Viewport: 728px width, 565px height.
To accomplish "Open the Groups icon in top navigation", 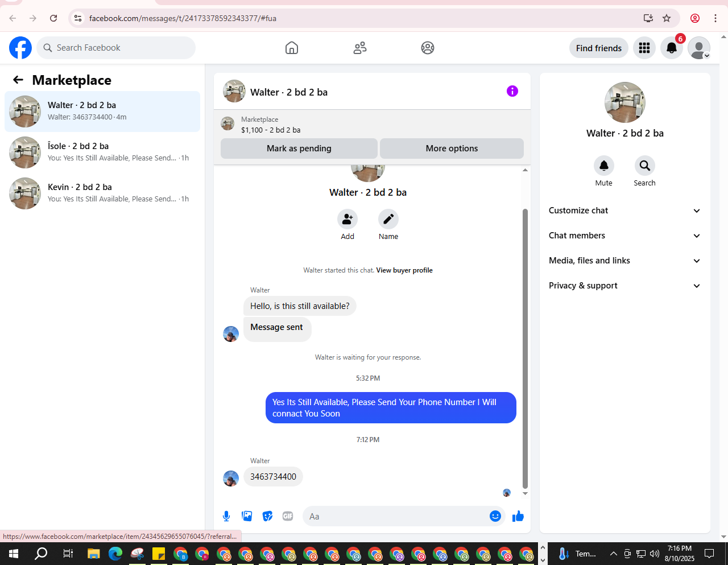I will click(428, 48).
